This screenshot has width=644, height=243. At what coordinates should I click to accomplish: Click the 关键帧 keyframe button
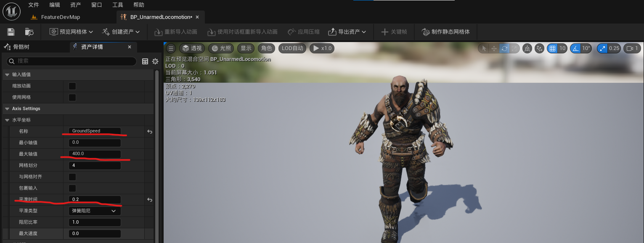[394, 32]
